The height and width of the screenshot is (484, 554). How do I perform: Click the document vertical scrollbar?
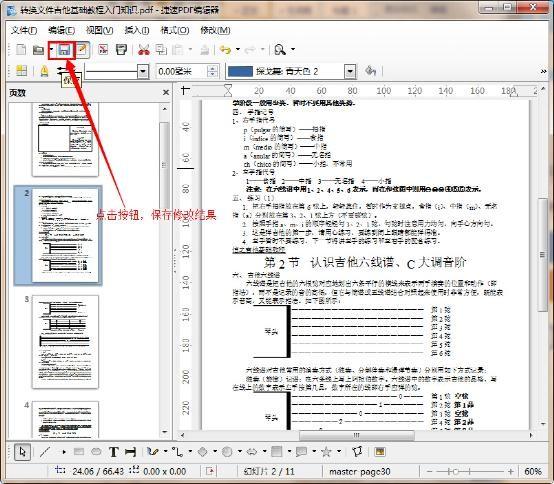click(x=543, y=255)
